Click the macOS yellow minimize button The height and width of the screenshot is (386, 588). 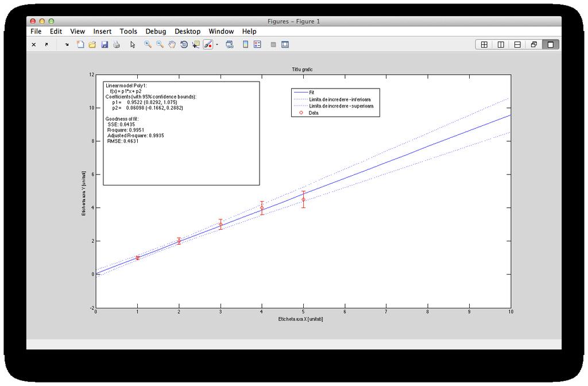42,21
